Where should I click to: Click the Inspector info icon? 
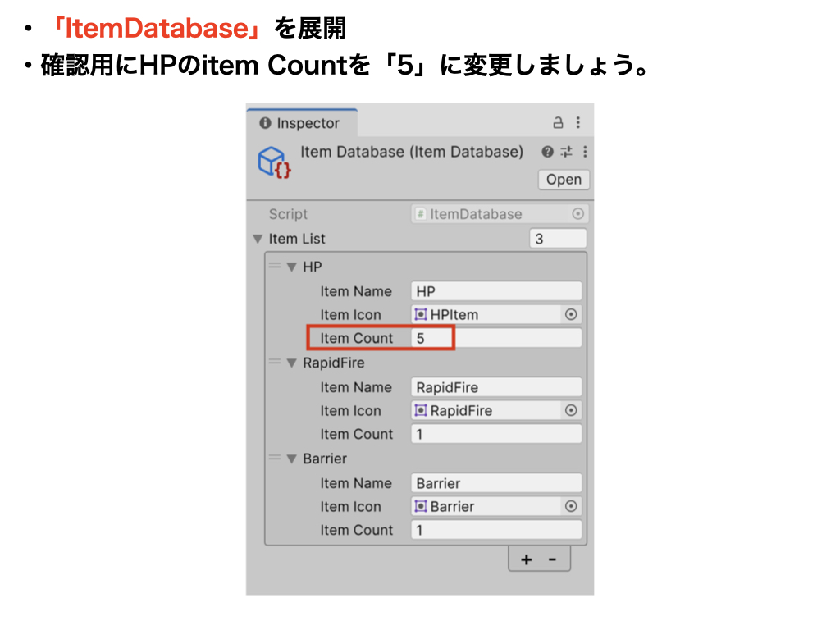tap(265, 123)
